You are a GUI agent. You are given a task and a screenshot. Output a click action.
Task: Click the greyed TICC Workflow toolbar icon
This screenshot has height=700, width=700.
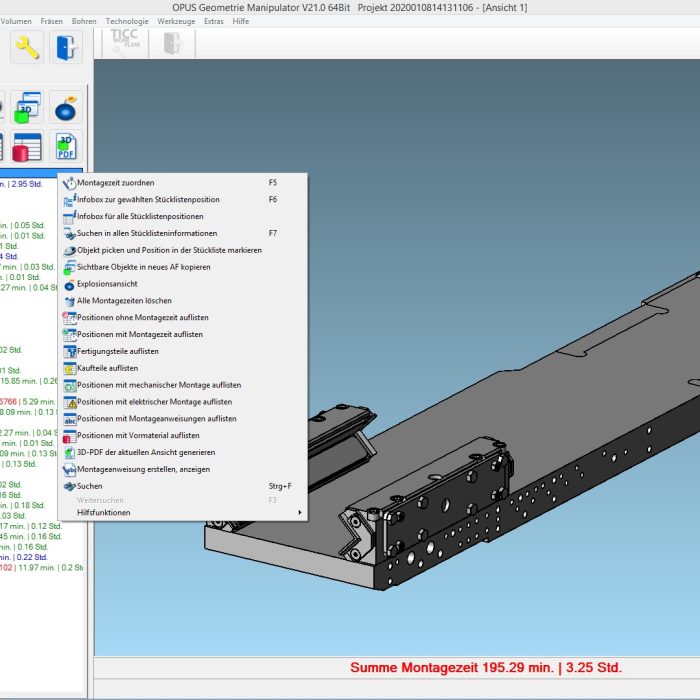pyautogui.click(x=125, y=43)
